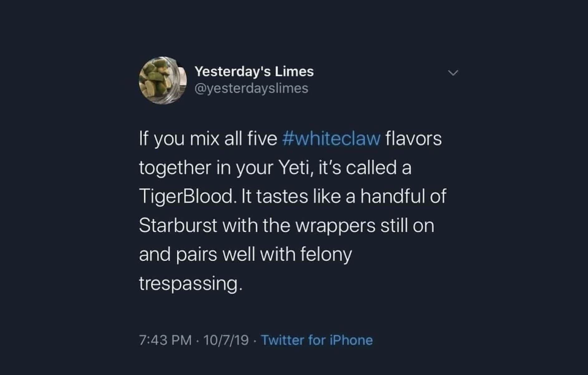Image resolution: width=588 pixels, height=375 pixels.
Task: Click the word TigerBlood in the tweet
Action: [x=186, y=197]
